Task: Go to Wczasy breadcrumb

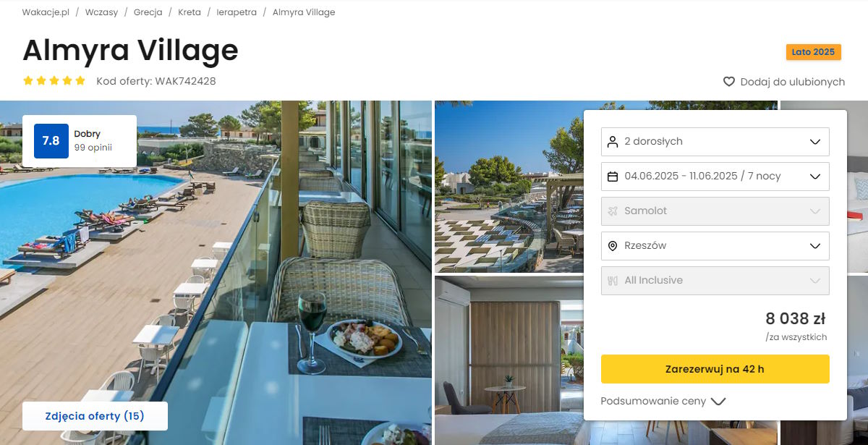Action: 101,12
